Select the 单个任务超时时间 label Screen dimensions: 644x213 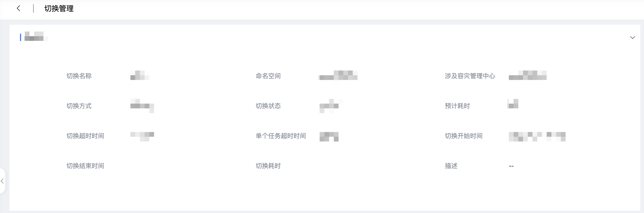point(281,136)
